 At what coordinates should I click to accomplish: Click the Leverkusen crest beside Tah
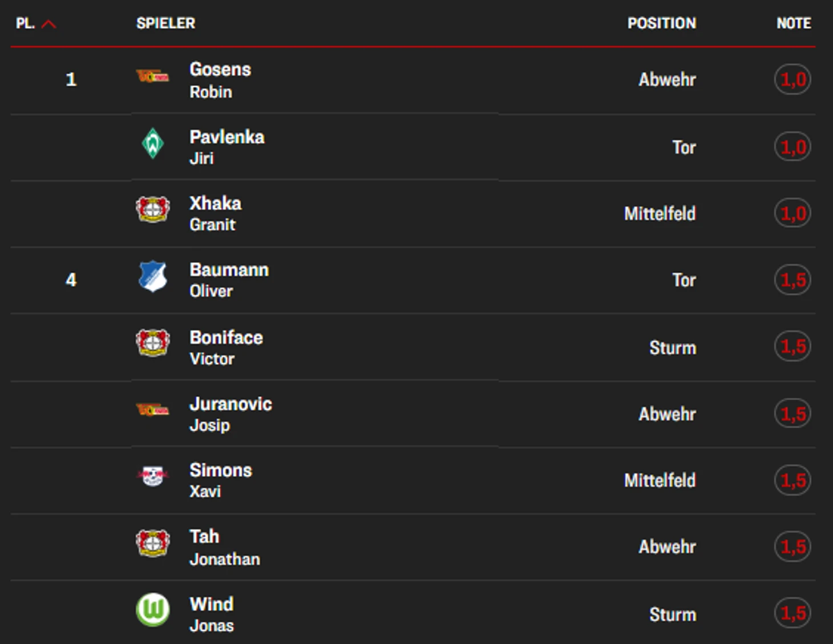(152, 543)
